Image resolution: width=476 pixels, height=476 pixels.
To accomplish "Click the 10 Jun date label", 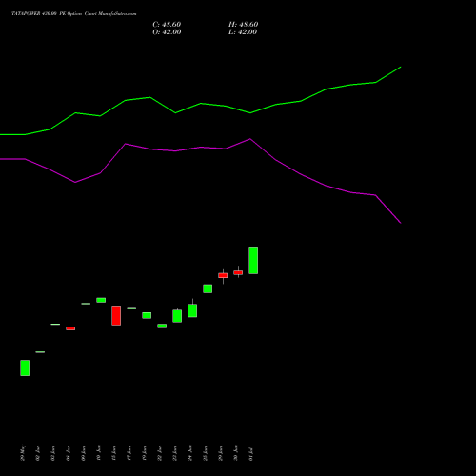I will pos(99,453).
